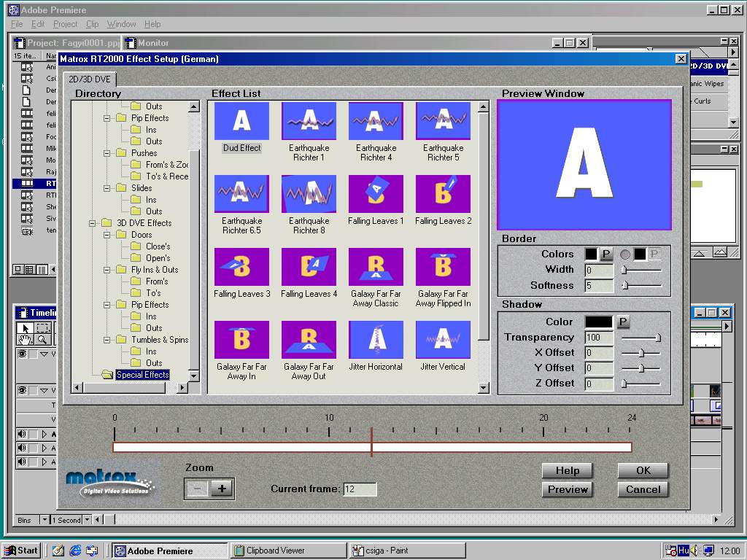Screen dimensions: 747x560
Task: Open the File menu in Adobe Premiere
Action: point(17,24)
